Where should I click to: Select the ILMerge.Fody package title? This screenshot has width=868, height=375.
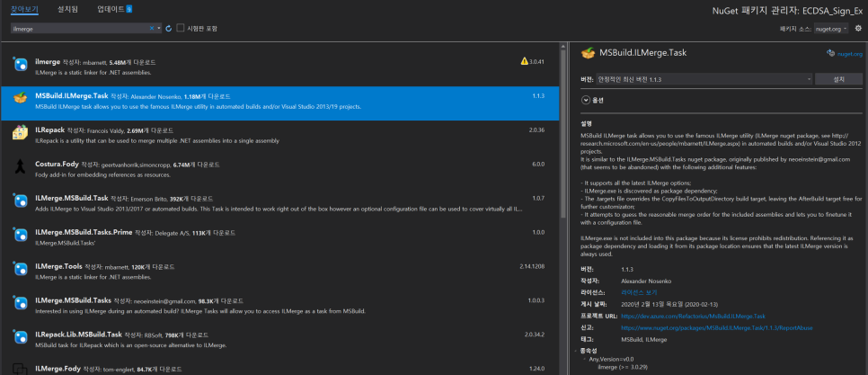click(x=58, y=369)
